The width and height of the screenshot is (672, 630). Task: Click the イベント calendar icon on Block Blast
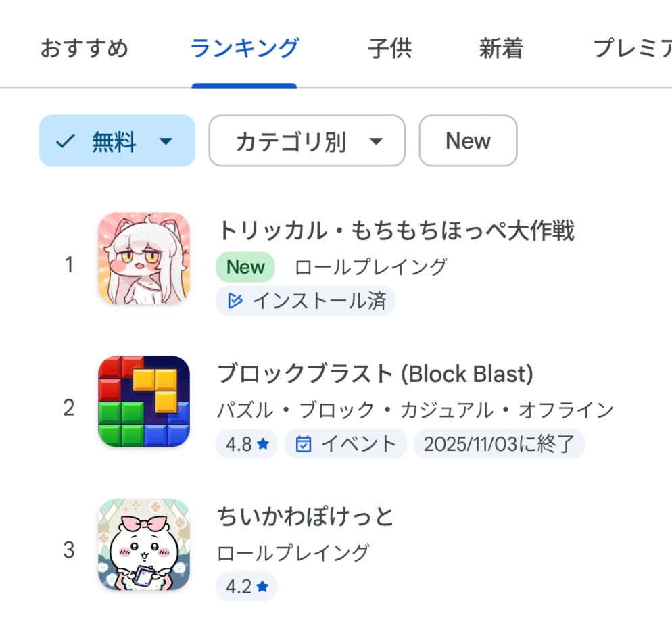point(304,444)
